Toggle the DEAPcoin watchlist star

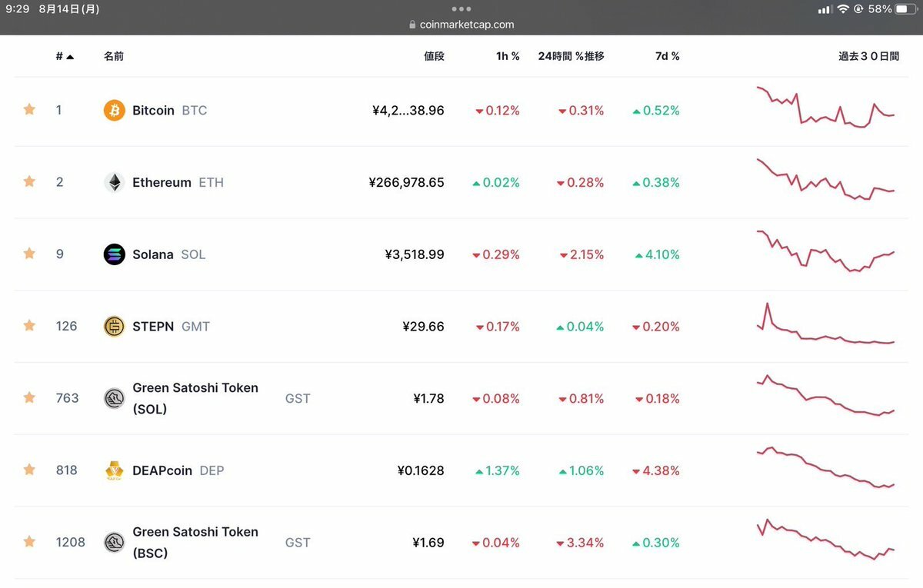click(x=29, y=470)
